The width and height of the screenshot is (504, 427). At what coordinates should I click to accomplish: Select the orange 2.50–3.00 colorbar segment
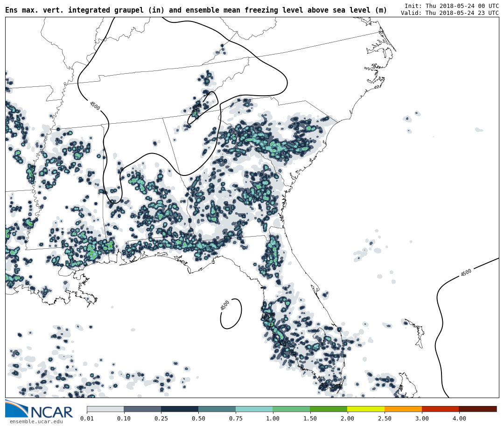[403, 409]
